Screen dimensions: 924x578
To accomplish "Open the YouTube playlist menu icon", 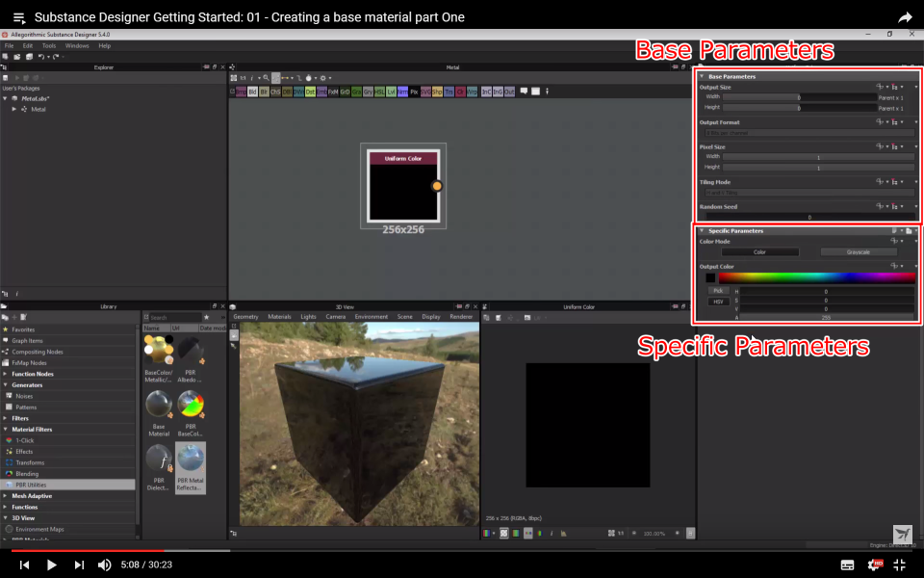I will point(19,17).
